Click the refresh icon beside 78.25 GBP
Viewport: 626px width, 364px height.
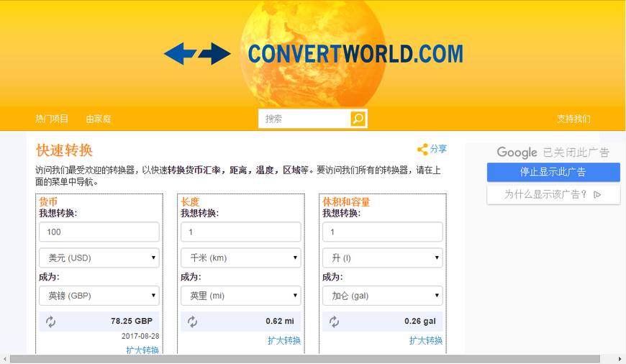click(50, 322)
